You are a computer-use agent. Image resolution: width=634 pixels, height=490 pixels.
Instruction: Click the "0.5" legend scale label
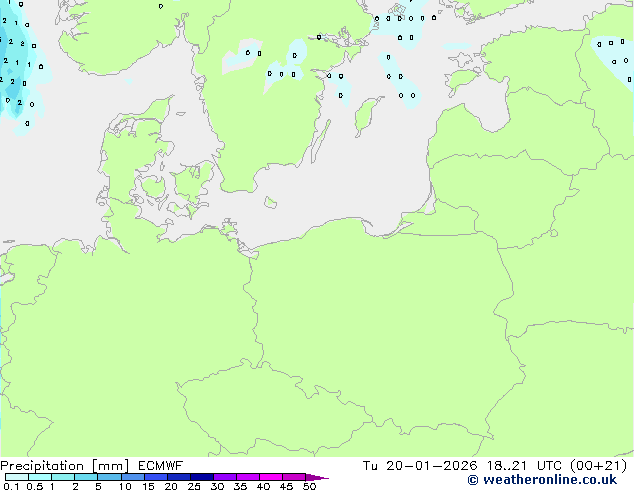(x=35, y=486)
